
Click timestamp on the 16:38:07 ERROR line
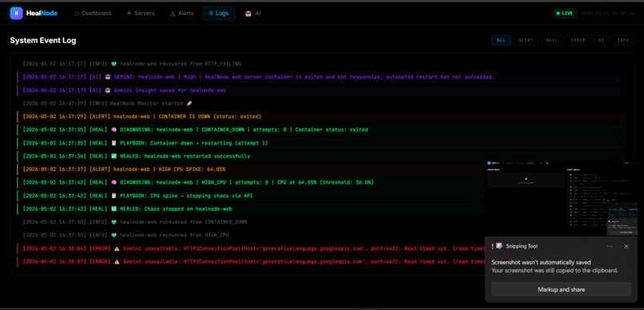[x=54, y=261]
